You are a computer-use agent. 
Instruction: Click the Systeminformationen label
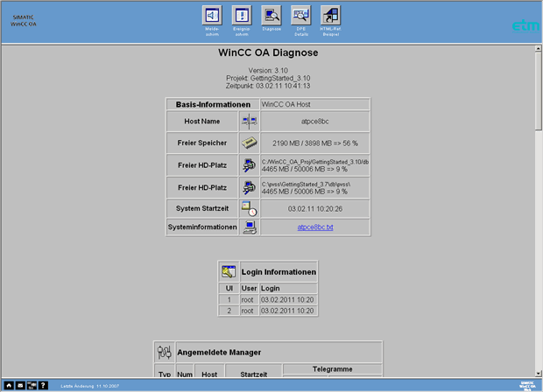click(202, 227)
